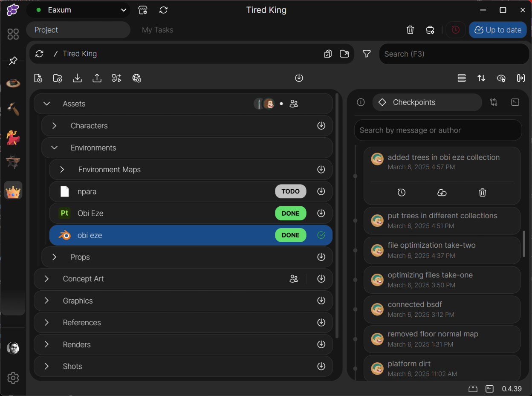Expand the Shots folder

[x=47, y=366]
